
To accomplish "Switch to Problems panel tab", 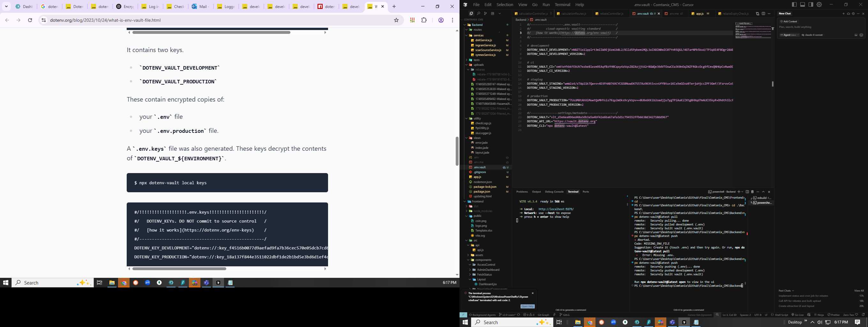I will point(522,192).
